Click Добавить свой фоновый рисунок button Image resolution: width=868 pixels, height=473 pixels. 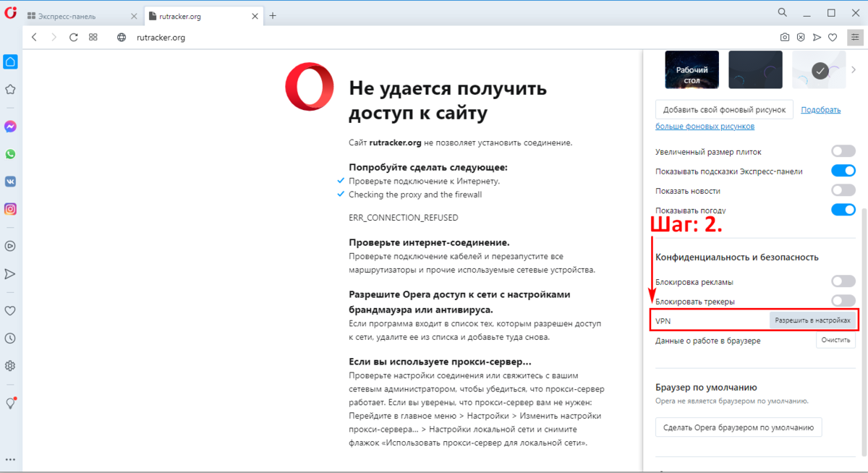(724, 110)
